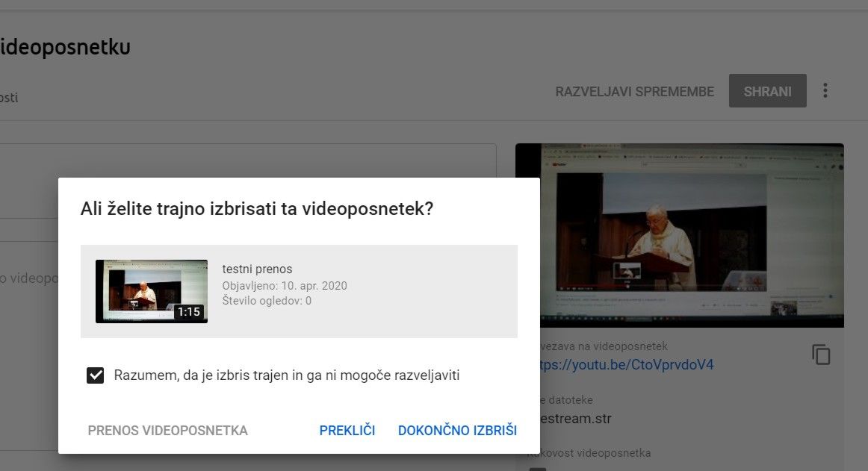Uncheck the "Razumem, da je izbris trajen" checkbox
Screen dimensions: 868x471
[96, 375]
